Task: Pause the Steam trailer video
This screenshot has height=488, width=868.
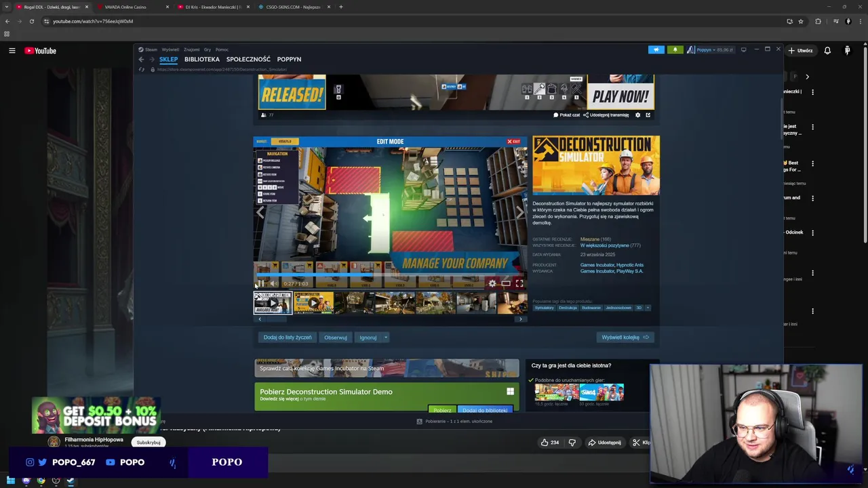Action: coord(260,283)
